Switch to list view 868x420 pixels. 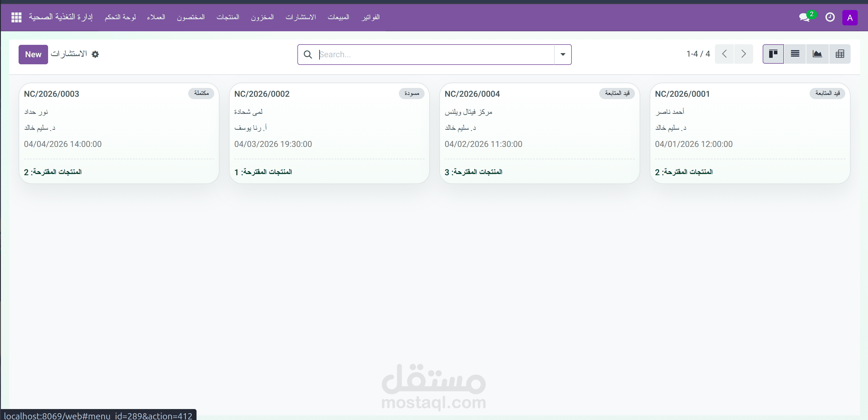point(795,54)
